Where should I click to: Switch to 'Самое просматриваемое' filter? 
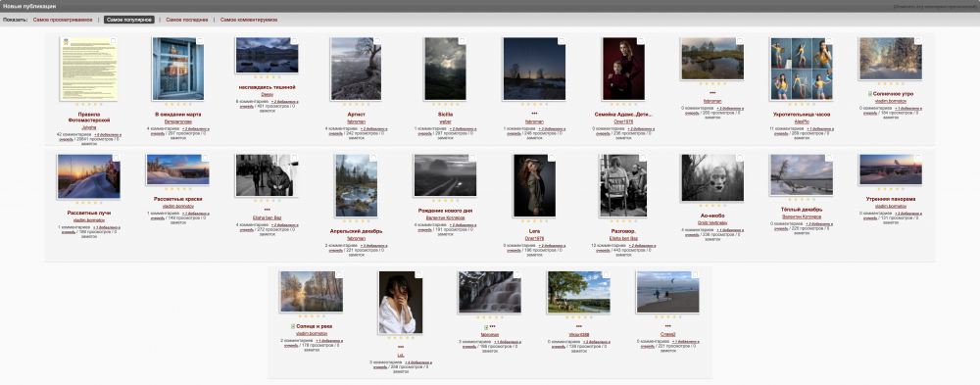tap(64, 20)
